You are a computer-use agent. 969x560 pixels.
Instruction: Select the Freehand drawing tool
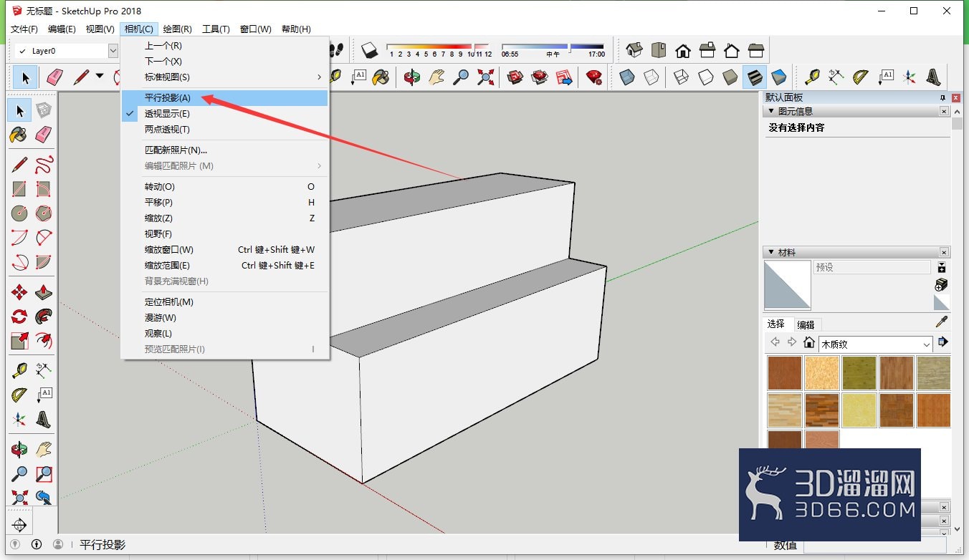pyautogui.click(x=44, y=165)
